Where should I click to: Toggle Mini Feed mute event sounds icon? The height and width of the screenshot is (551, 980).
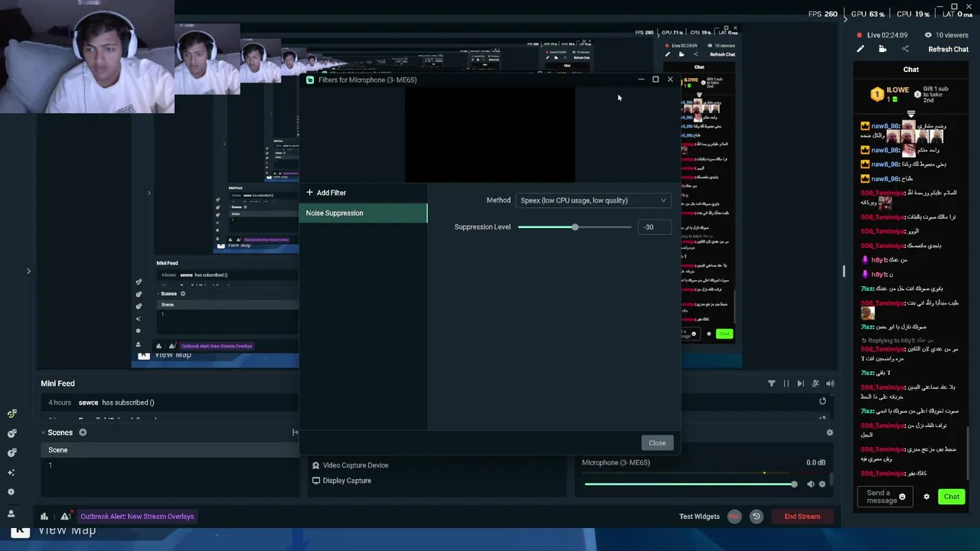pyautogui.click(x=815, y=383)
